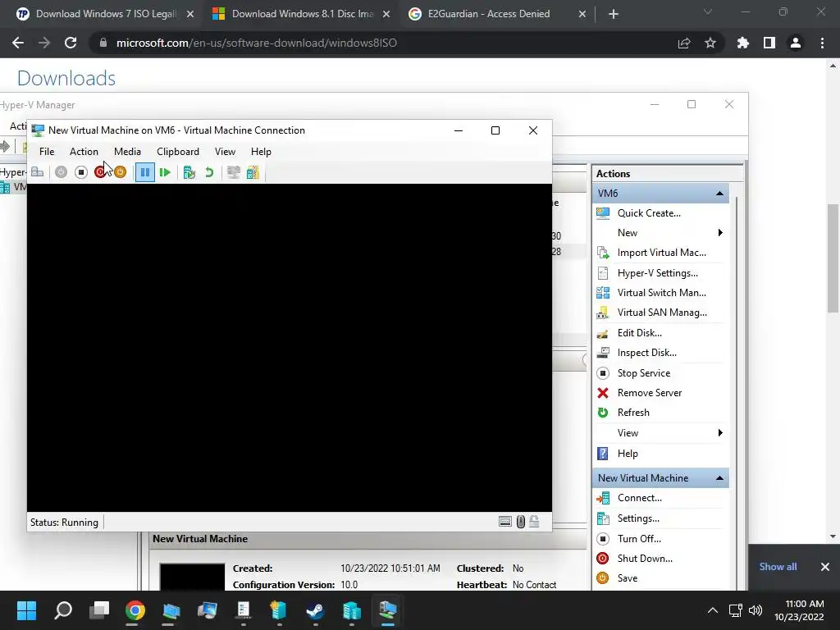Image resolution: width=840 pixels, height=630 pixels.
Task: Click the Virtual SAN Manager icon
Action: [603, 313]
